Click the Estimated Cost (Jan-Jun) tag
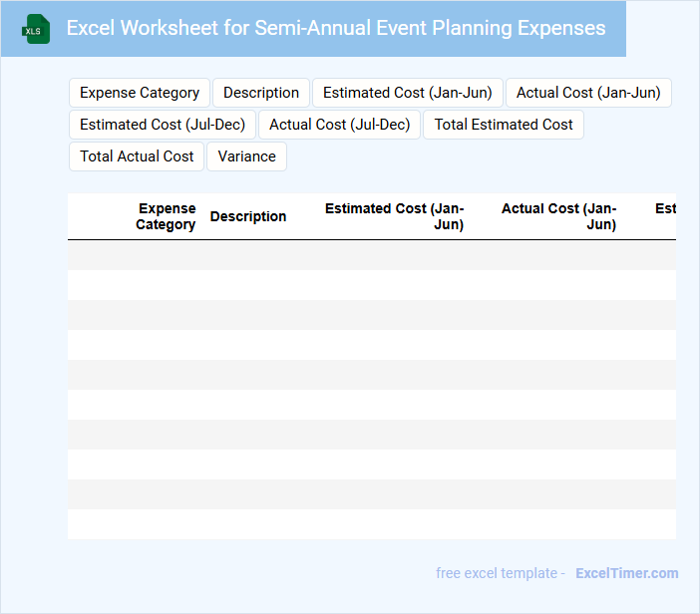The width and height of the screenshot is (700, 614). point(407,93)
